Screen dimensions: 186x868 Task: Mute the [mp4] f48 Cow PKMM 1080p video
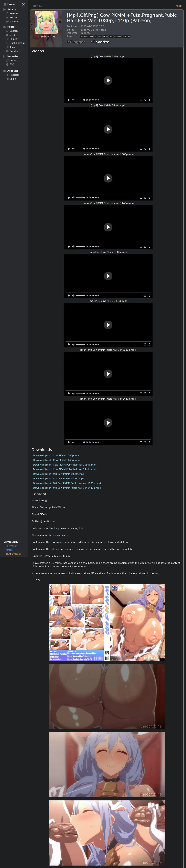tap(73, 296)
